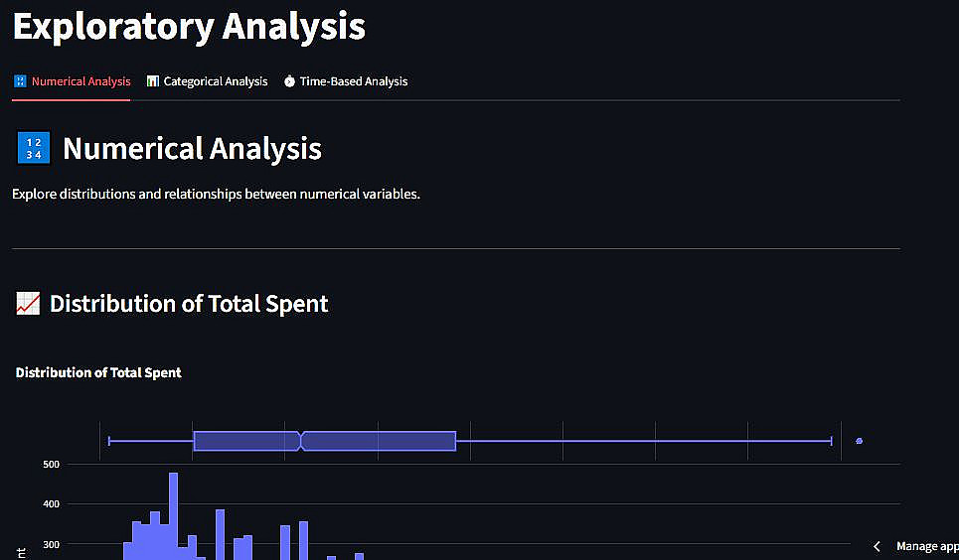Viewport: 959px width, 560px height.
Task: Click the Explore distributions description text
Action: 216,194
